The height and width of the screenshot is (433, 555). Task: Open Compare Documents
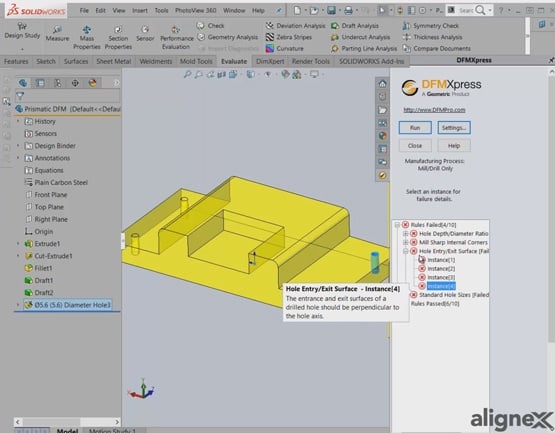(436, 48)
